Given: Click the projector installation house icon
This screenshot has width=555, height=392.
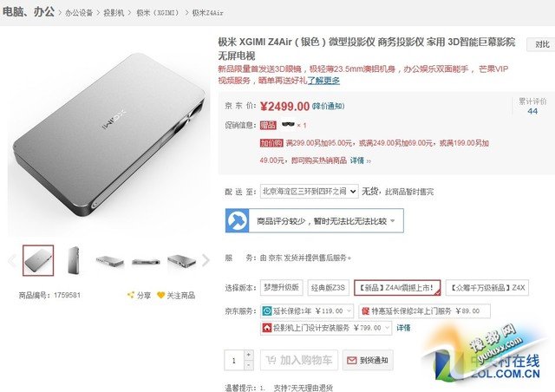Looking at the screenshot, I should [x=266, y=328].
